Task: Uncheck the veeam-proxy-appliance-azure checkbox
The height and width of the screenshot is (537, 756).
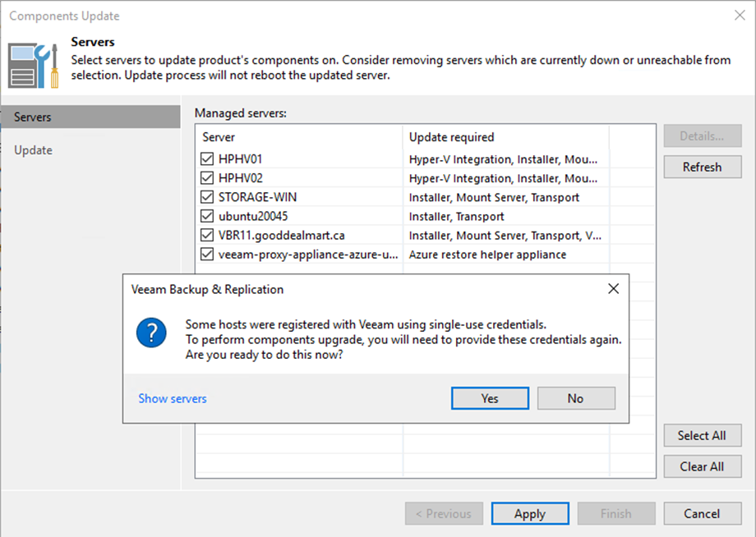Action: click(x=207, y=255)
